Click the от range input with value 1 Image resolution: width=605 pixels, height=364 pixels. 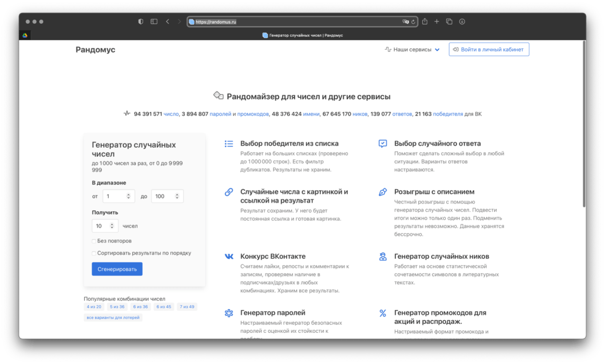click(119, 196)
